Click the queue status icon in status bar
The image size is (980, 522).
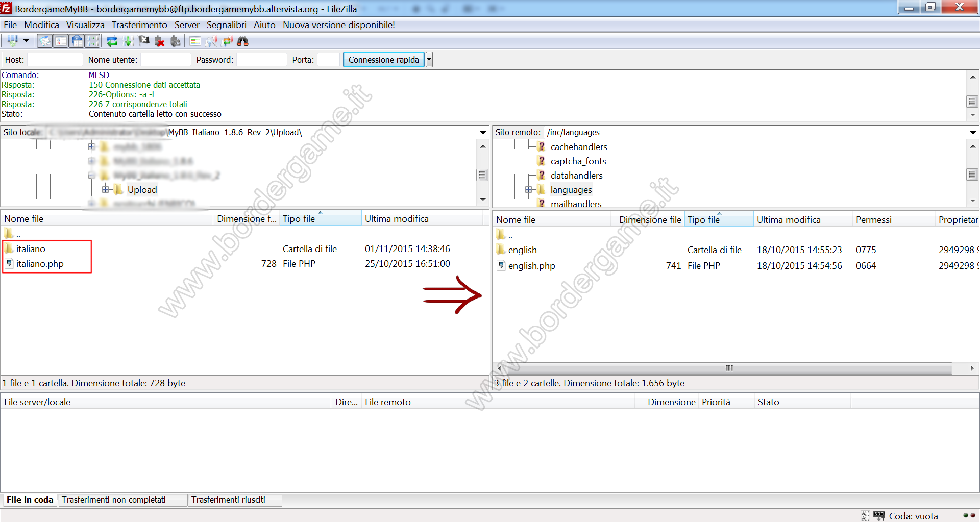pos(879,515)
